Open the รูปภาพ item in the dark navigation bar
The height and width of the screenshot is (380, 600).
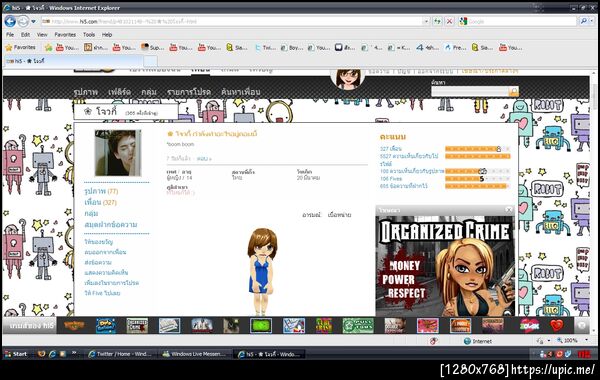click(x=86, y=92)
